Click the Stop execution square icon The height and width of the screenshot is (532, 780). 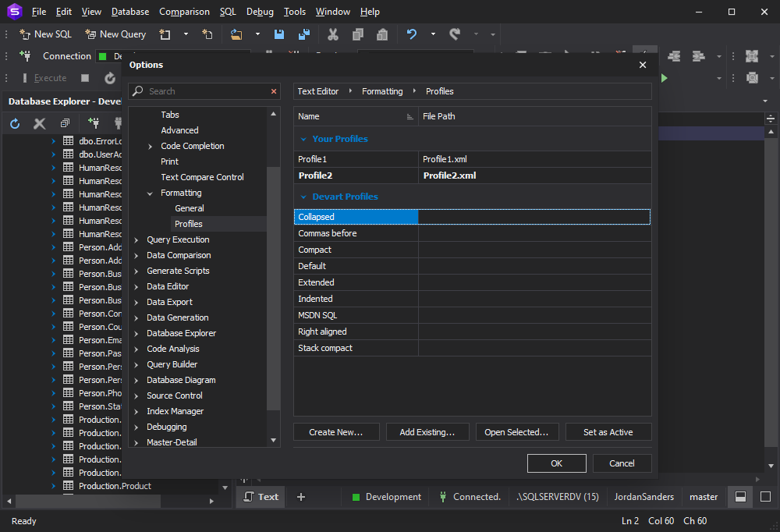click(x=85, y=78)
